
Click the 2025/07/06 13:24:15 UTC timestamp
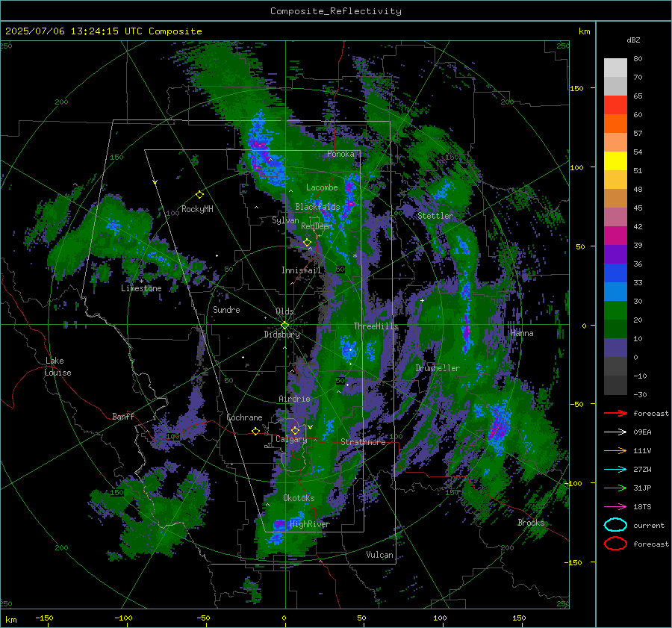click(103, 31)
